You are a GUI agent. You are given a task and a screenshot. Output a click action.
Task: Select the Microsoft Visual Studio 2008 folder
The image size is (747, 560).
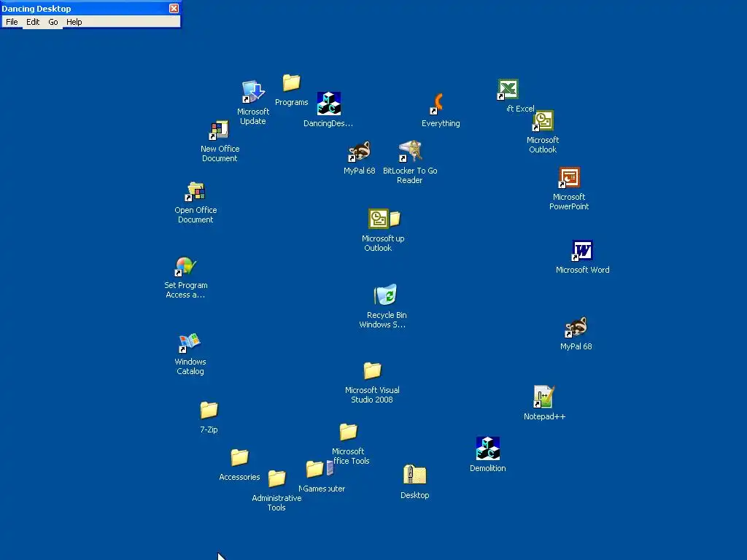(372, 370)
